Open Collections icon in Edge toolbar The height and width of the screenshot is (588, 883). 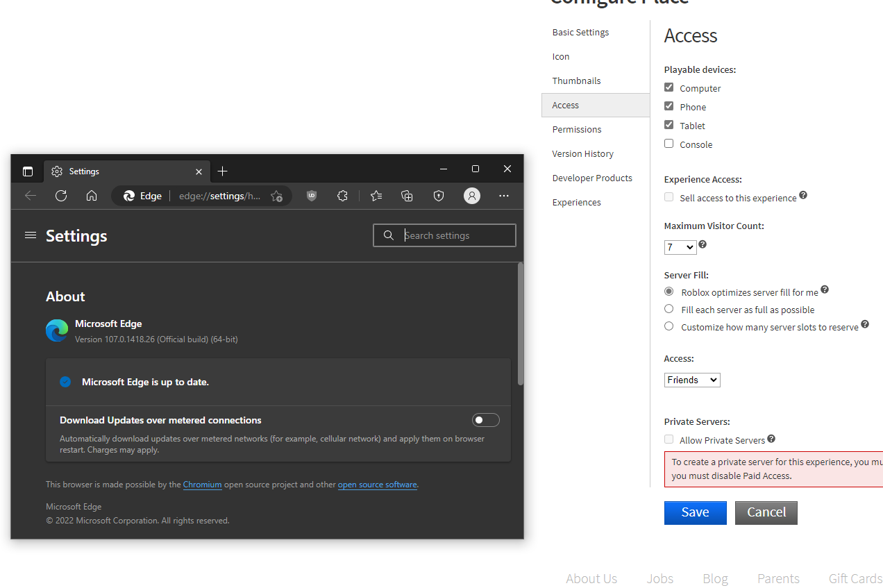[407, 196]
